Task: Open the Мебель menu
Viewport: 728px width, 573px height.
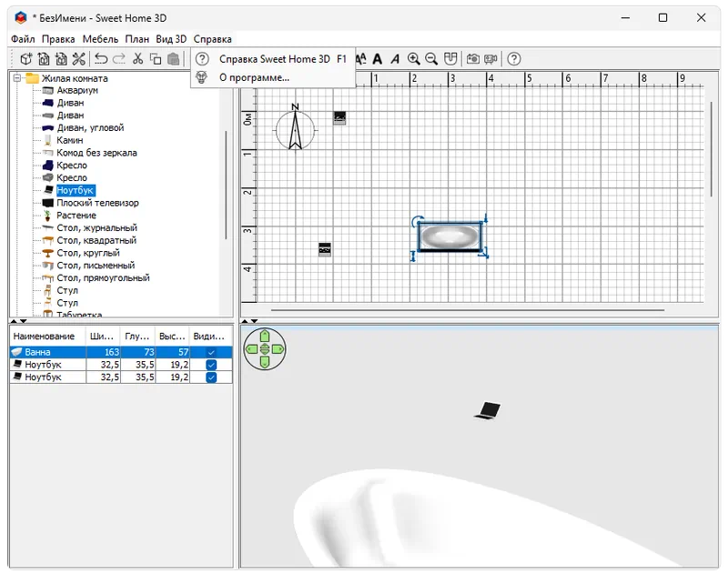Action: coord(100,39)
